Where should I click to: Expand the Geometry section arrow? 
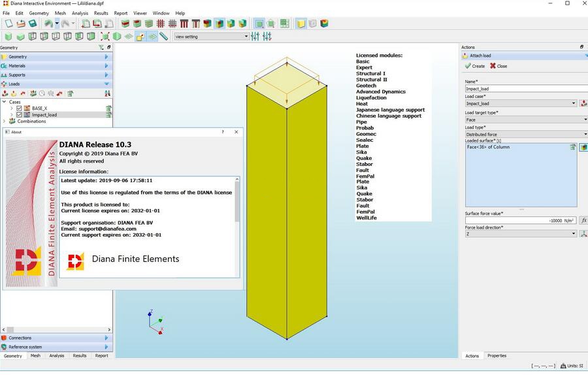106,57
